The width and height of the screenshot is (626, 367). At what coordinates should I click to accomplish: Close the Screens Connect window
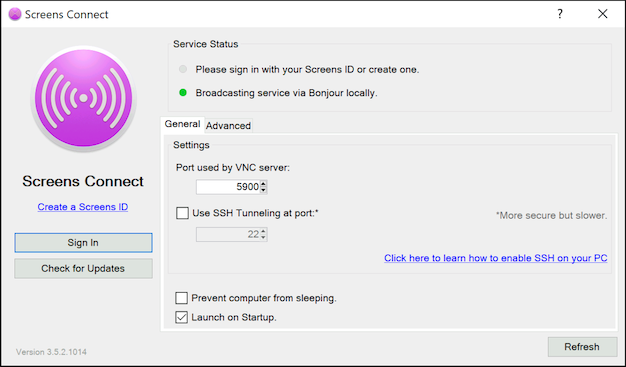click(x=602, y=14)
